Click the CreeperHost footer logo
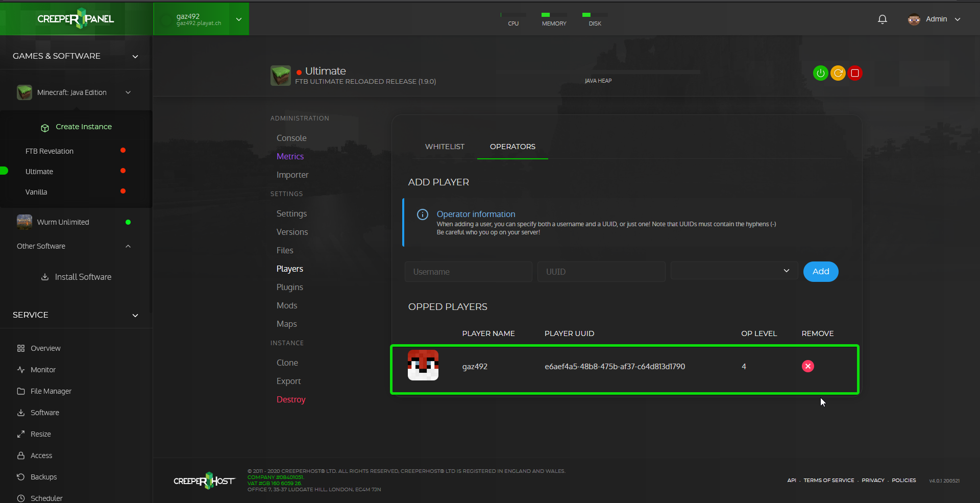980x503 pixels. point(204,481)
